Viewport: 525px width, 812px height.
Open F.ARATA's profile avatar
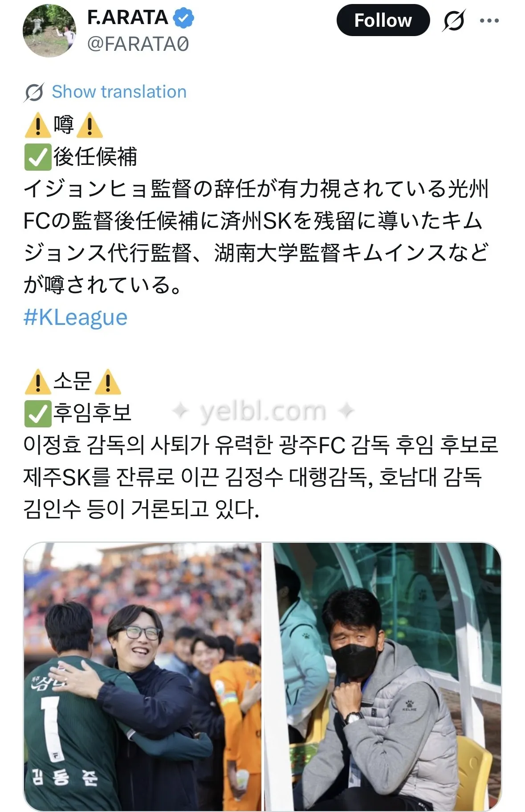49,31
